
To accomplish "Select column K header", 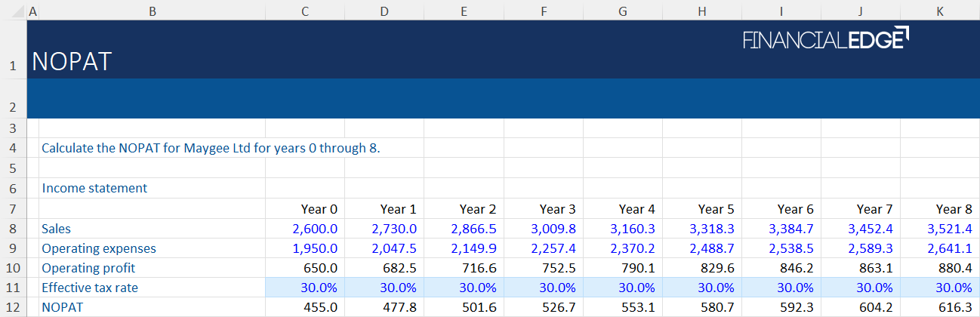I will 939,11.
